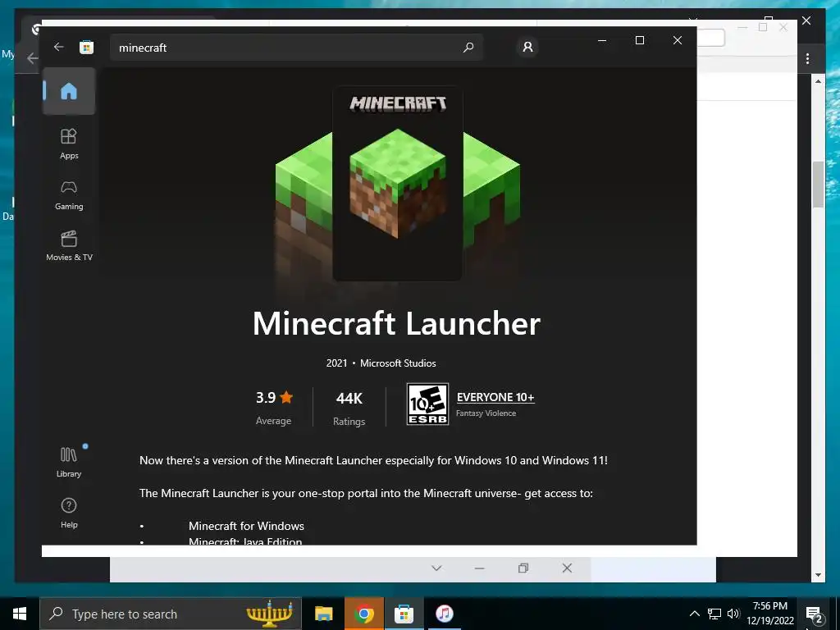Click the chevron down in the bottom bar
840x630 pixels.
[436, 568]
